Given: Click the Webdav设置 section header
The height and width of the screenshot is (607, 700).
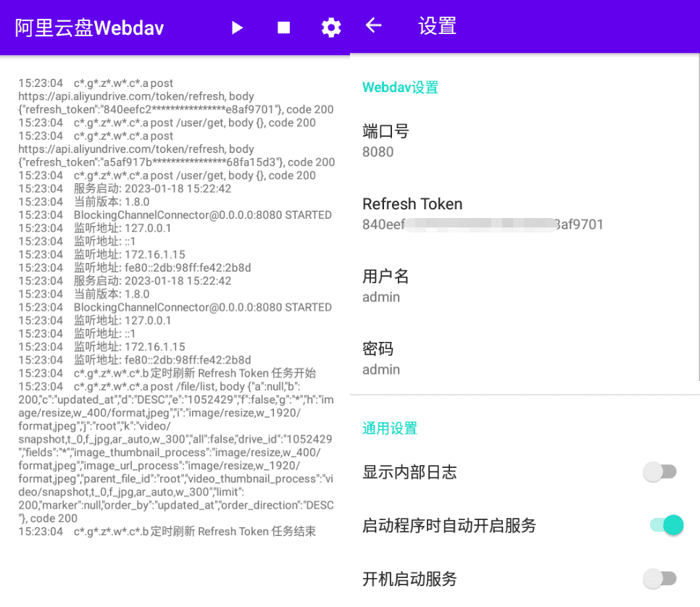Looking at the screenshot, I should pyautogui.click(x=400, y=88).
